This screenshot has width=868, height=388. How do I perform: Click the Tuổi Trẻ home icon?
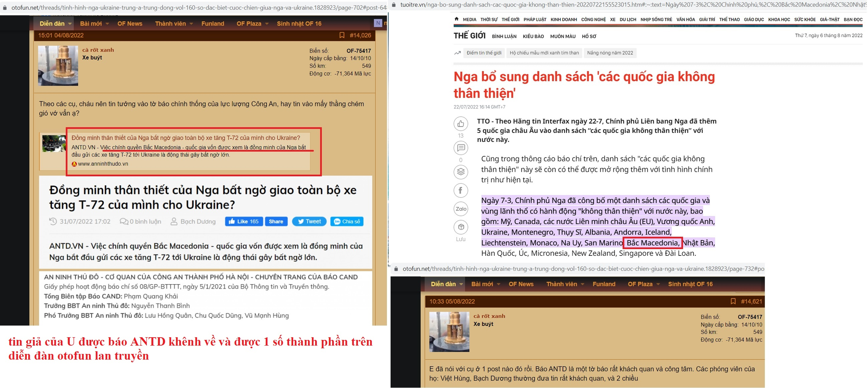pyautogui.click(x=456, y=19)
